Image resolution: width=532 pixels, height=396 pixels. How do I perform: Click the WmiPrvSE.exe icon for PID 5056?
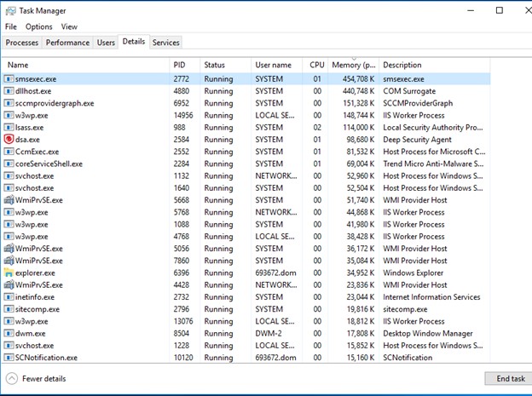tap(9, 249)
